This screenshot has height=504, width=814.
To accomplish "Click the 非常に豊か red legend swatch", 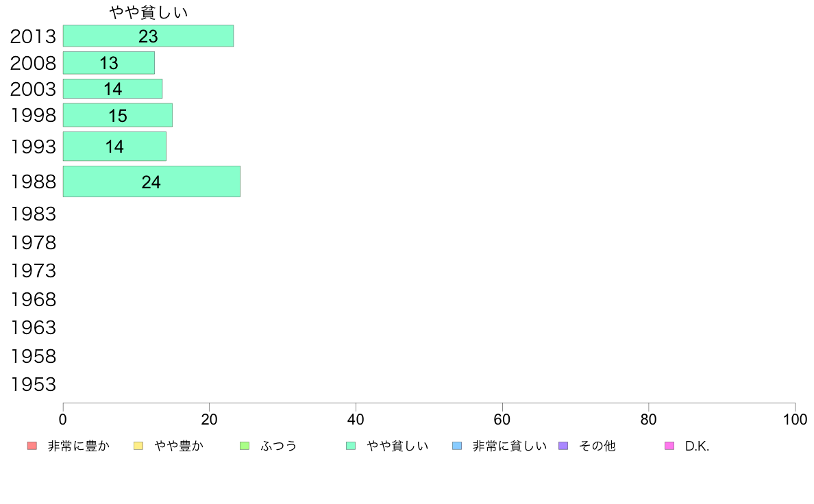I will (x=32, y=446).
